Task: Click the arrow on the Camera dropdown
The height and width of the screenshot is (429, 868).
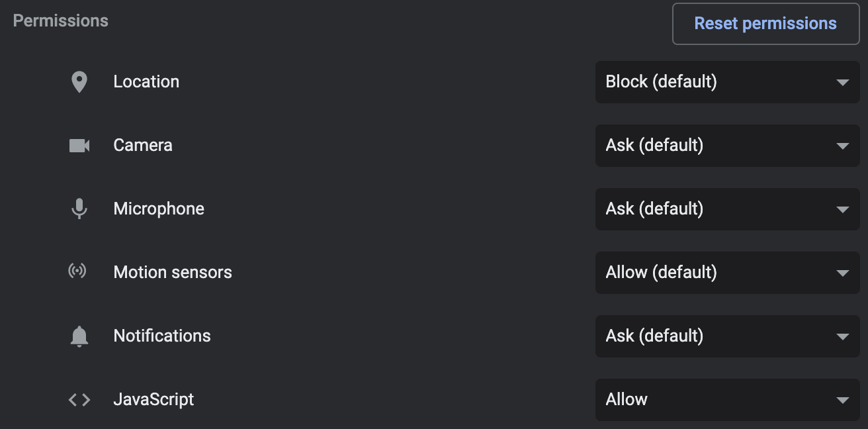Action: pos(842,146)
